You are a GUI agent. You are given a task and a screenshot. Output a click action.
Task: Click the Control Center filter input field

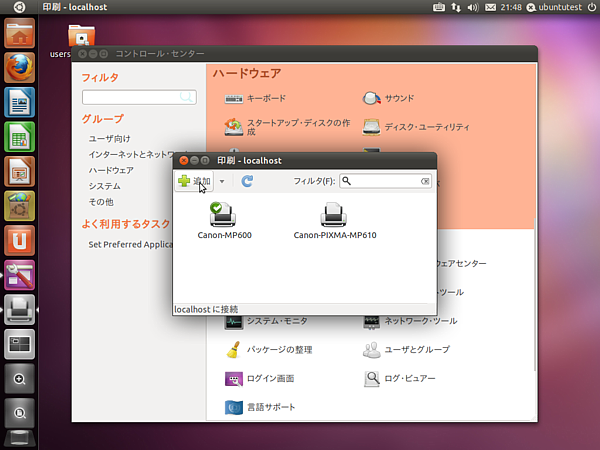[139, 97]
